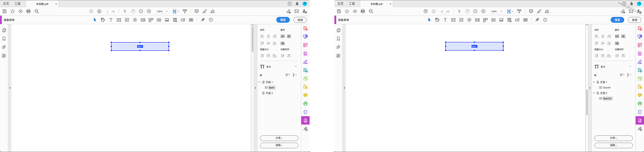Image resolution: width=644 pixels, height=152 pixels.
Task: Select the date field tool in right window
Action: pos(509,20)
